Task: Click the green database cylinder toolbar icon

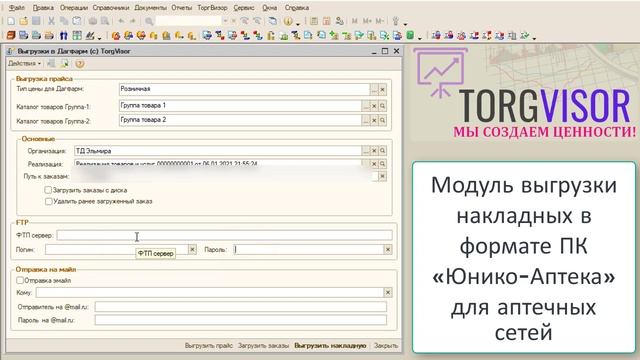Action: (x=410, y=36)
